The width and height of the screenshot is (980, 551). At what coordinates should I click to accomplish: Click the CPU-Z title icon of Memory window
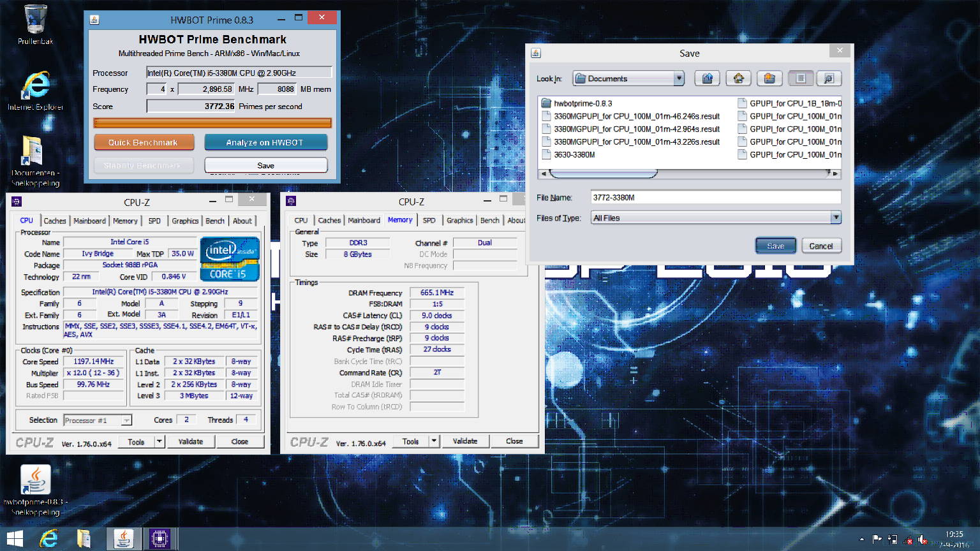(x=291, y=201)
